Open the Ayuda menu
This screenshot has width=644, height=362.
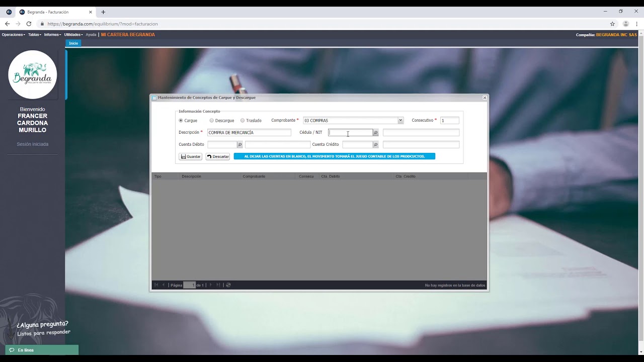click(91, 35)
